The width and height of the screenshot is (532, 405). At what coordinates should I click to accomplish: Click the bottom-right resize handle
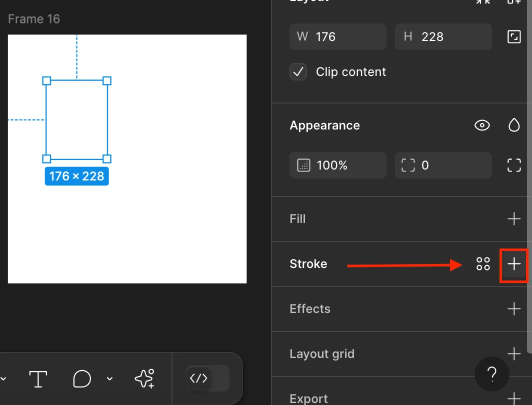107,158
